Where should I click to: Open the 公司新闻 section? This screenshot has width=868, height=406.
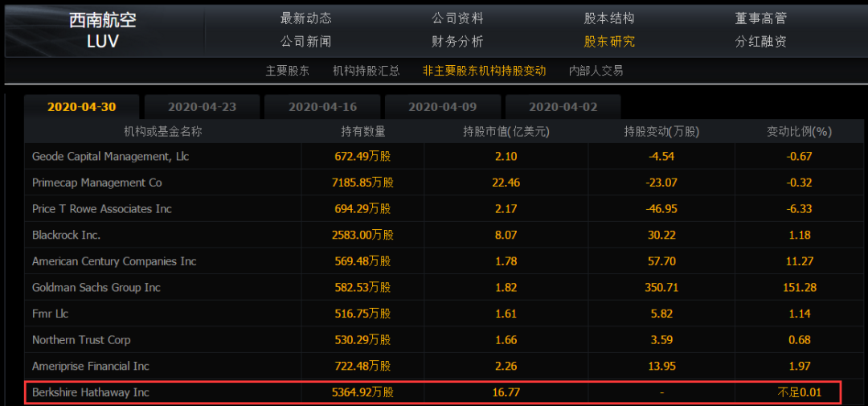click(305, 41)
